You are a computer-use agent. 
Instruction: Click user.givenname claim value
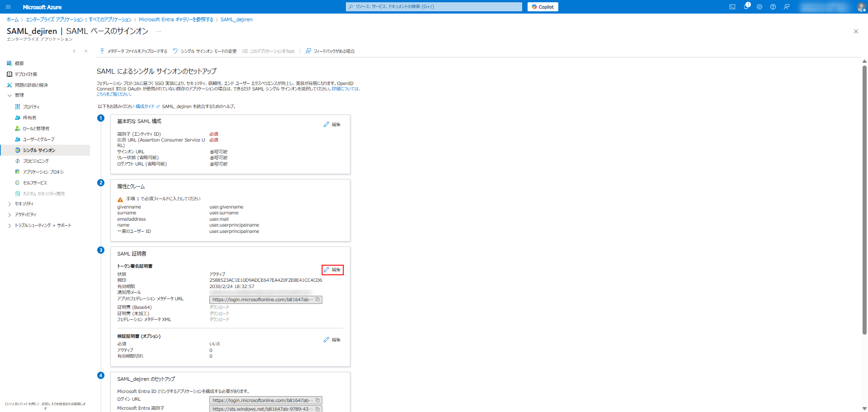tap(226, 207)
